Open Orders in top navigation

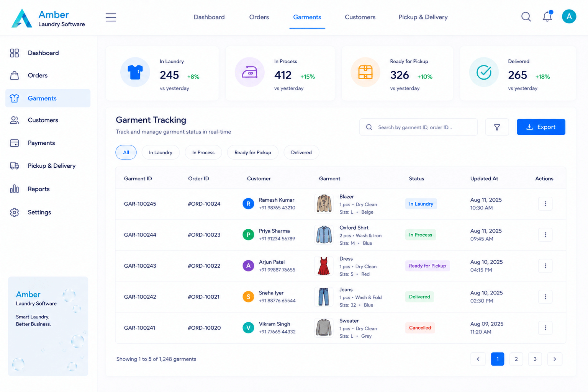point(259,17)
